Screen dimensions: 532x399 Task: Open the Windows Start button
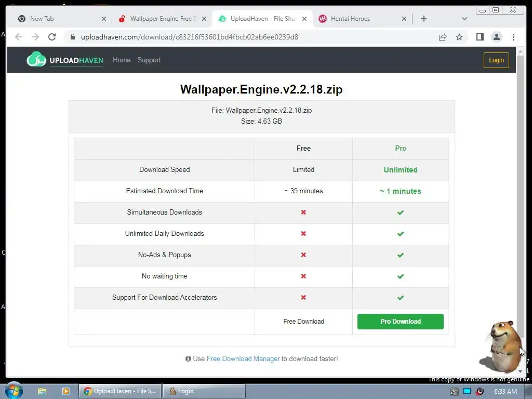pyautogui.click(x=14, y=391)
